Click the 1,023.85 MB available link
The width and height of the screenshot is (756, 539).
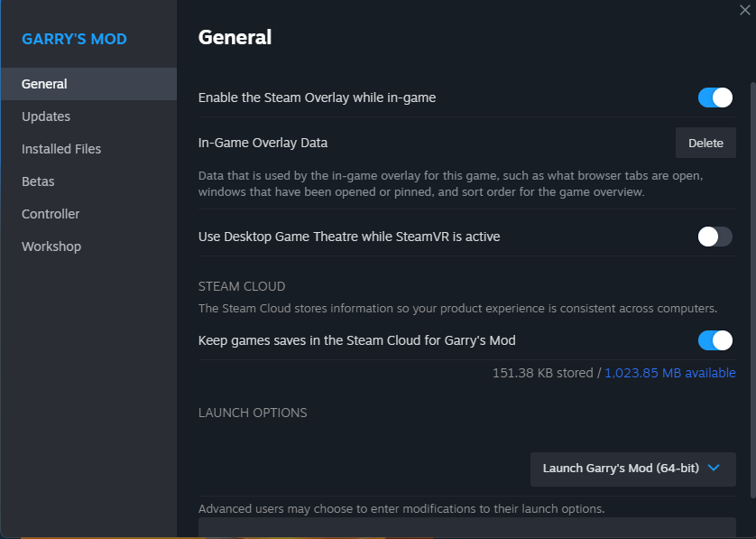tap(670, 372)
